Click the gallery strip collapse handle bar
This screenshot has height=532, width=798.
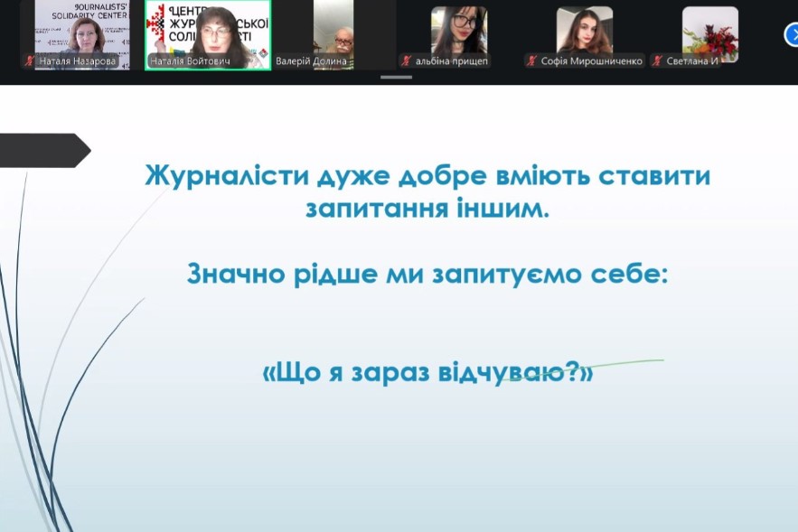point(396,78)
